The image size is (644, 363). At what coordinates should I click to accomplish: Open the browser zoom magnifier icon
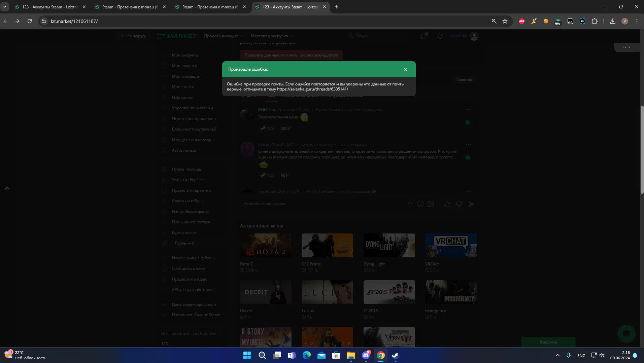(x=494, y=21)
